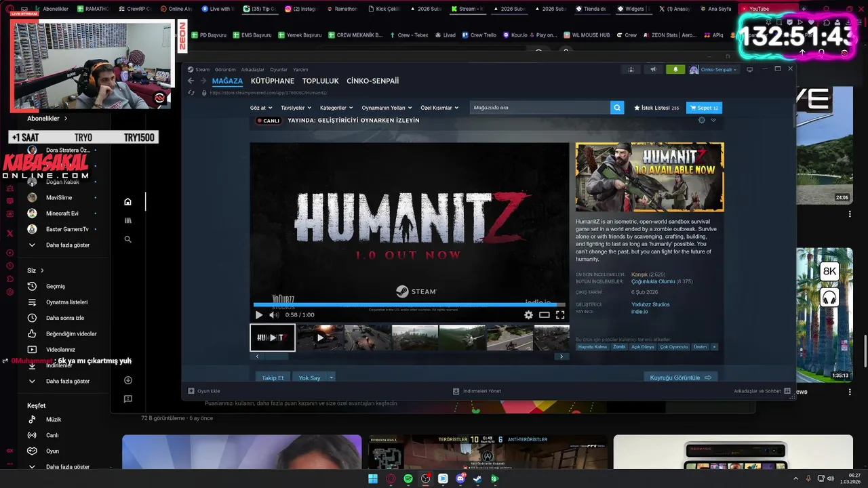Expand the Oynamanın Yolları dropdown
This screenshot has width=868, height=488.
[x=387, y=108]
